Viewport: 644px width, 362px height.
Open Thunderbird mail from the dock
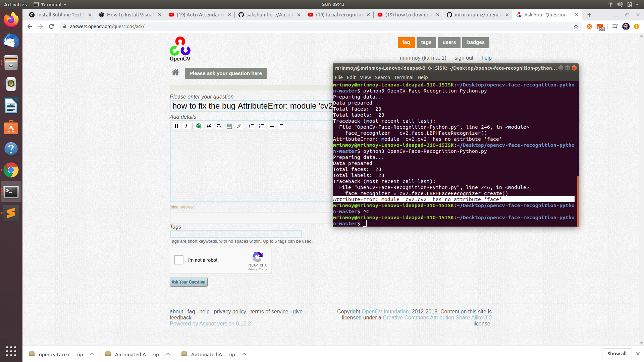point(11,42)
